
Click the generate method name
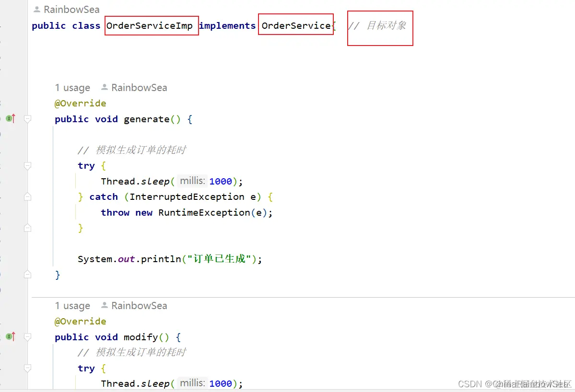(x=147, y=119)
